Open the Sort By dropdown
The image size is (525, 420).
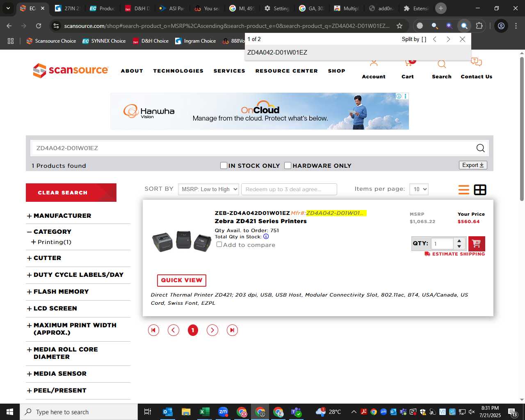coord(208,189)
